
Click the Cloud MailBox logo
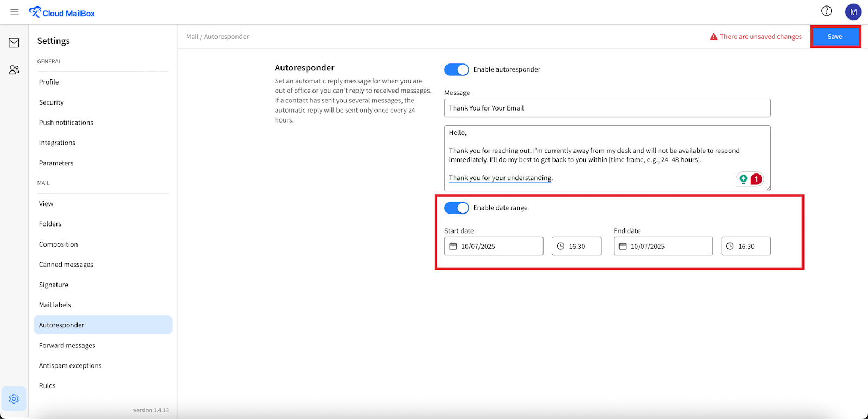coord(62,12)
